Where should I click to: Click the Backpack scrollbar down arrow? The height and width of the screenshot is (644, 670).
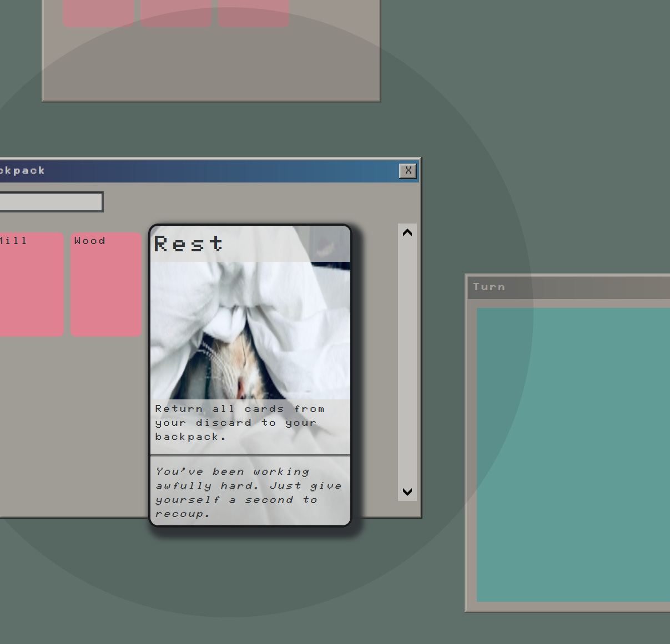tap(407, 492)
